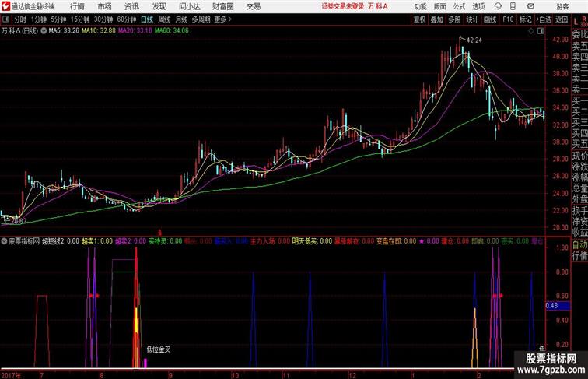This screenshot has height=379, width=588.
Task: Click the 证券交易未登录 login status text
Action: [x=343, y=6]
